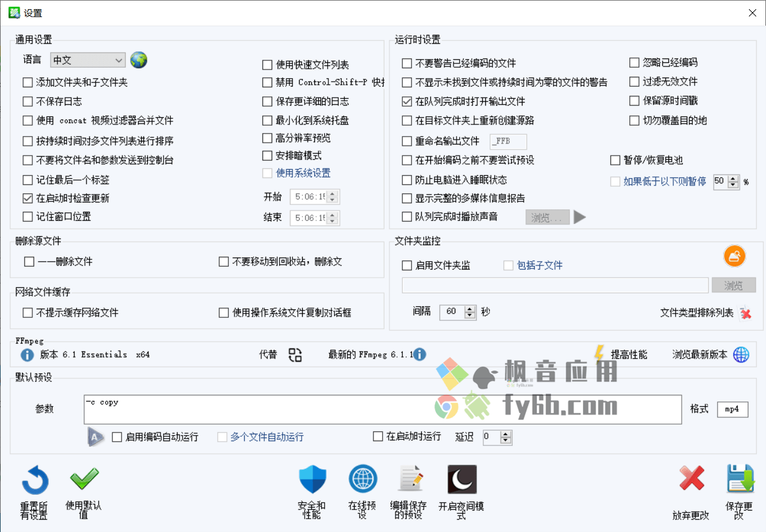Click the FFmpeg version info icon
Image resolution: width=766 pixels, height=532 pixels.
click(x=27, y=355)
